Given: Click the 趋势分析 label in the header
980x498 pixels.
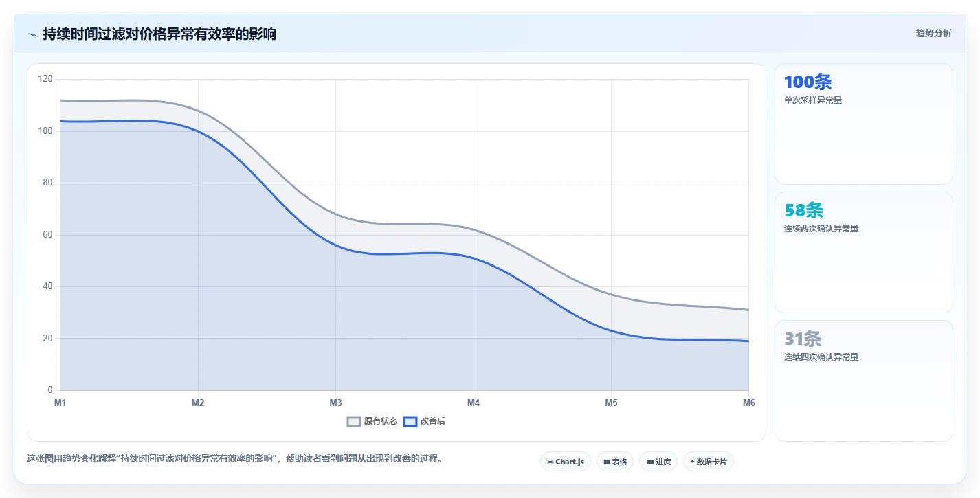Looking at the screenshot, I should pos(933,33).
